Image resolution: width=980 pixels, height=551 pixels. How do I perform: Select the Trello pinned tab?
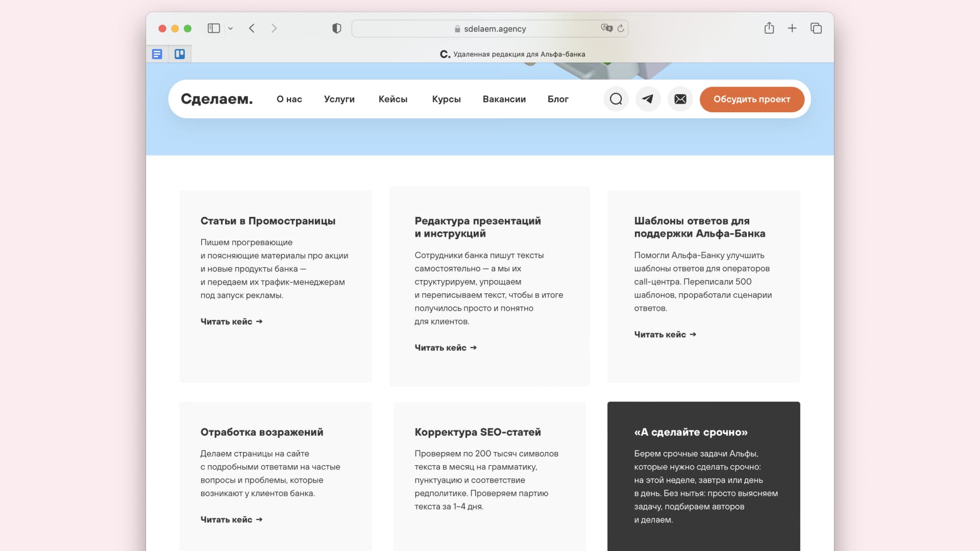[179, 54]
